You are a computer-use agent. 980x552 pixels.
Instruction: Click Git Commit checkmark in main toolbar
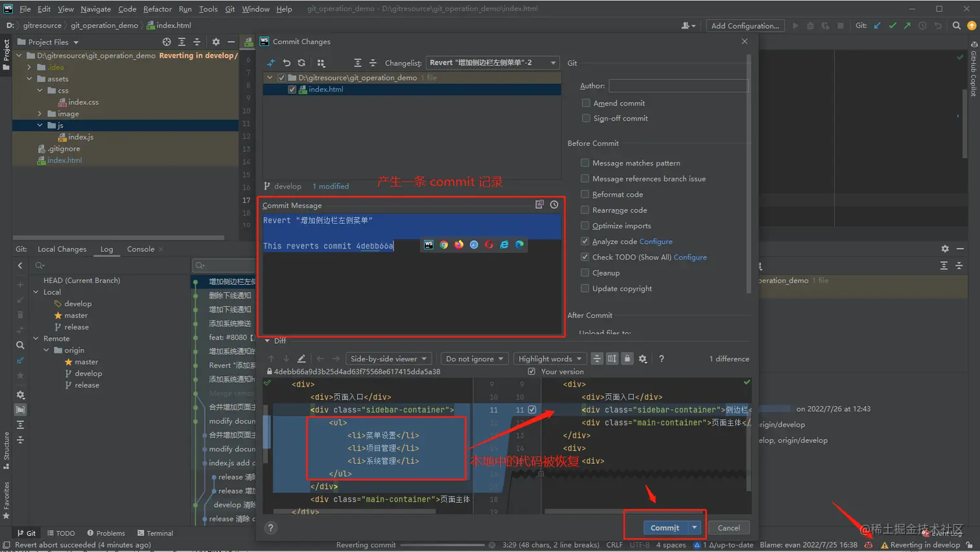tap(892, 26)
